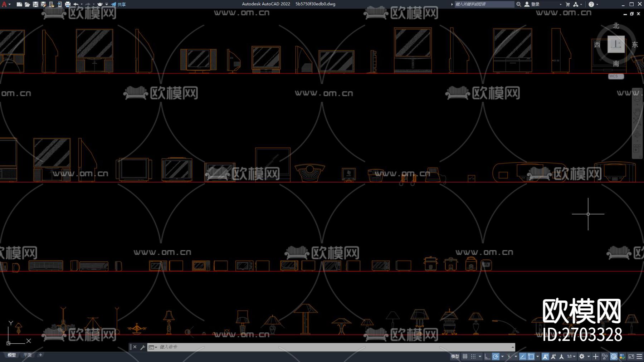Open the recent commands dropdown in command line
The width and height of the screenshot is (644, 362).
tap(153, 347)
